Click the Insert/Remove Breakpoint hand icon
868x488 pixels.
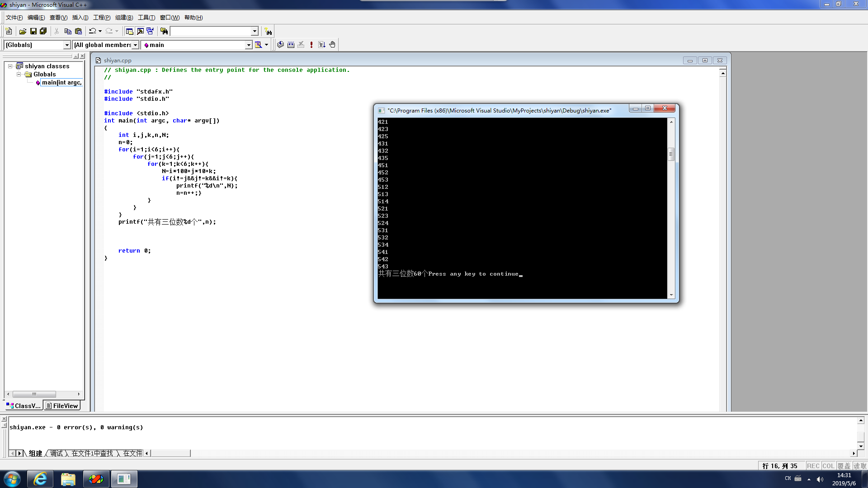332,45
